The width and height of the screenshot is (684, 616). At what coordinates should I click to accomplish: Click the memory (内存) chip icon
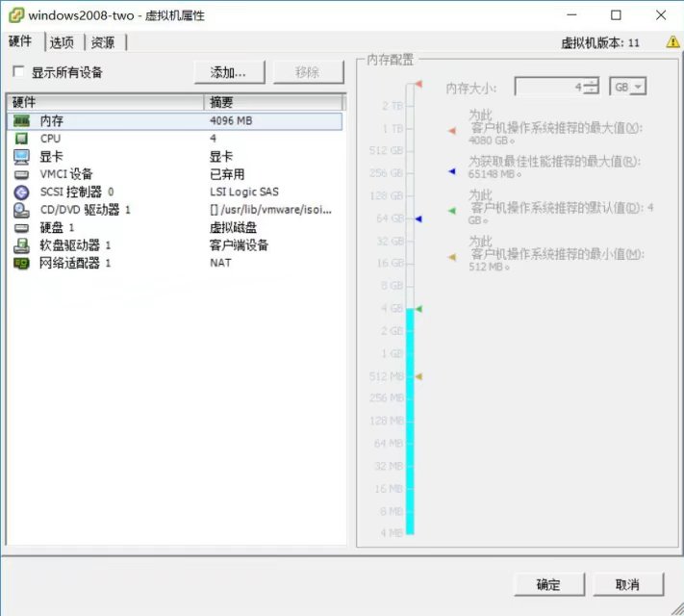pos(21,121)
